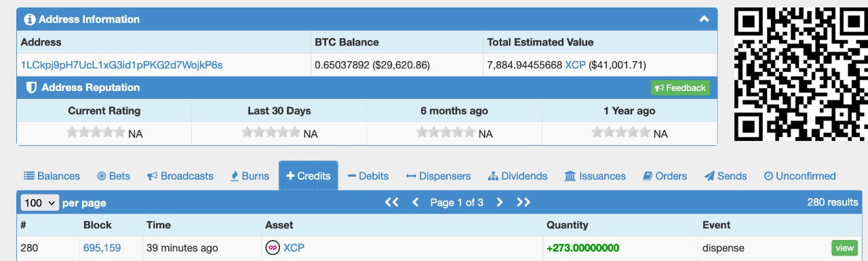The width and height of the screenshot is (868, 261).
Task: Open the Broadcasts tab
Action: pos(180,176)
